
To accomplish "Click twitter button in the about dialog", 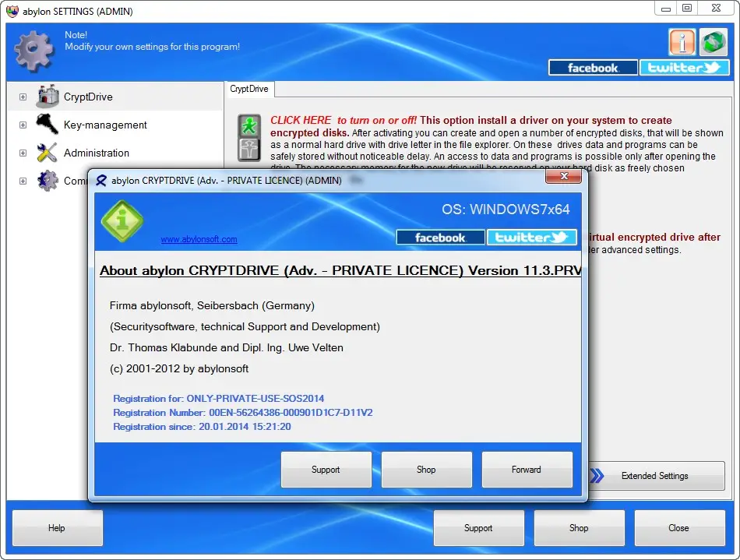I will (532, 238).
